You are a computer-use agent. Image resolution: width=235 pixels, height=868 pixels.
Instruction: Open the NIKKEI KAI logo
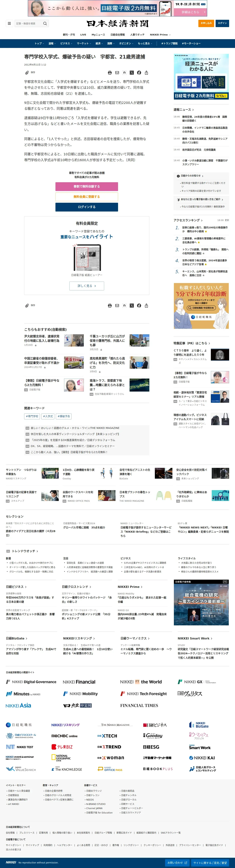pyautogui.click(x=202, y=757)
